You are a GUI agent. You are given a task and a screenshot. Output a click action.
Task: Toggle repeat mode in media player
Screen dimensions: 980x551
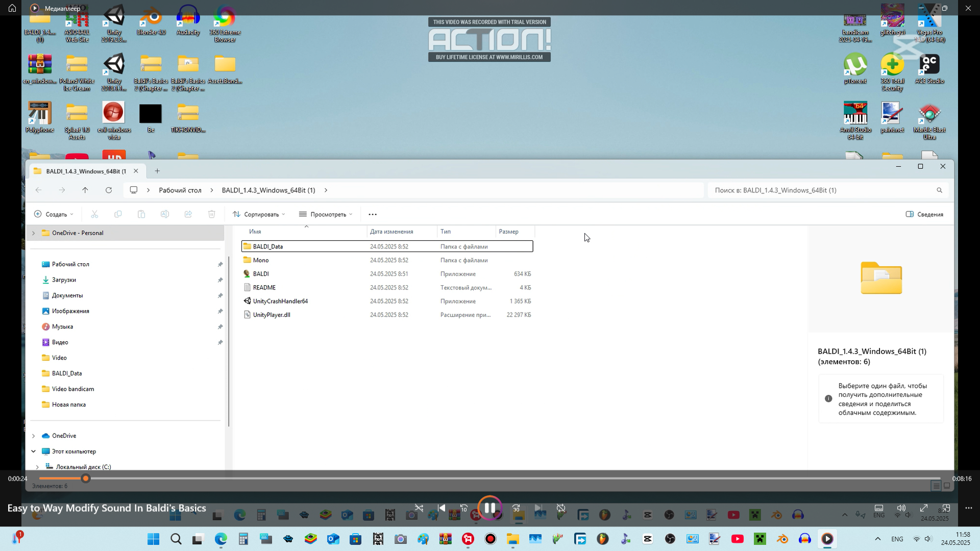pos(561,508)
